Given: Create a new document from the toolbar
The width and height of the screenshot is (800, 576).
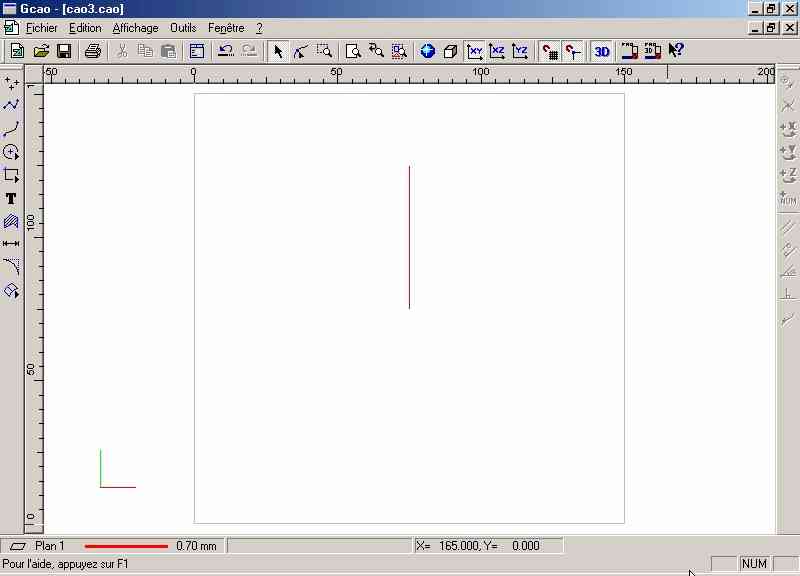Looking at the screenshot, I should pyautogui.click(x=17, y=51).
